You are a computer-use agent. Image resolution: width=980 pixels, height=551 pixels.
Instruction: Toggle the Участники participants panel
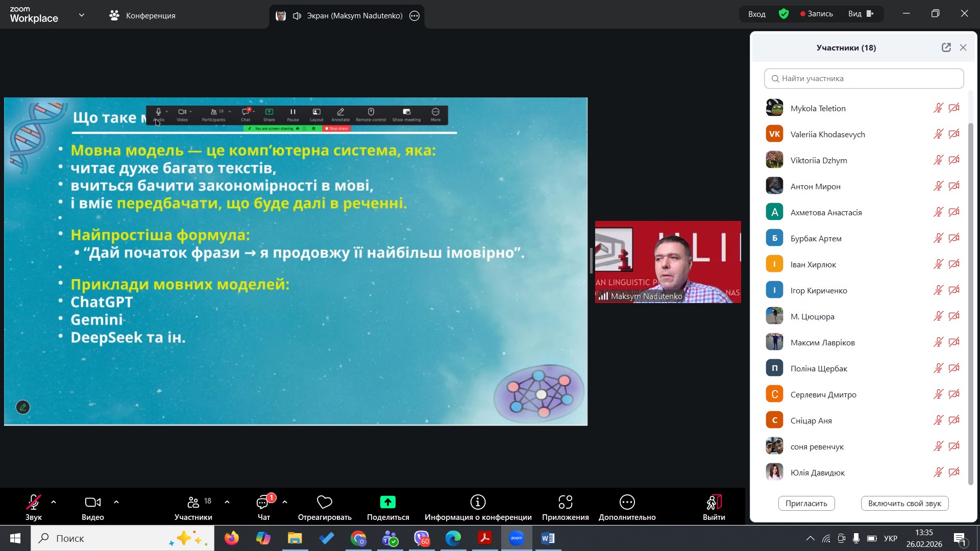[x=193, y=504]
